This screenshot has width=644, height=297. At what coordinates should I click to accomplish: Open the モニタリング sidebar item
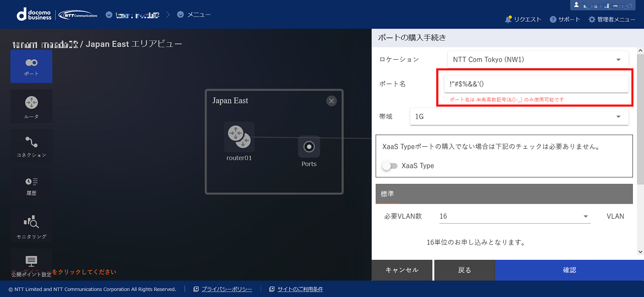pyautogui.click(x=31, y=225)
